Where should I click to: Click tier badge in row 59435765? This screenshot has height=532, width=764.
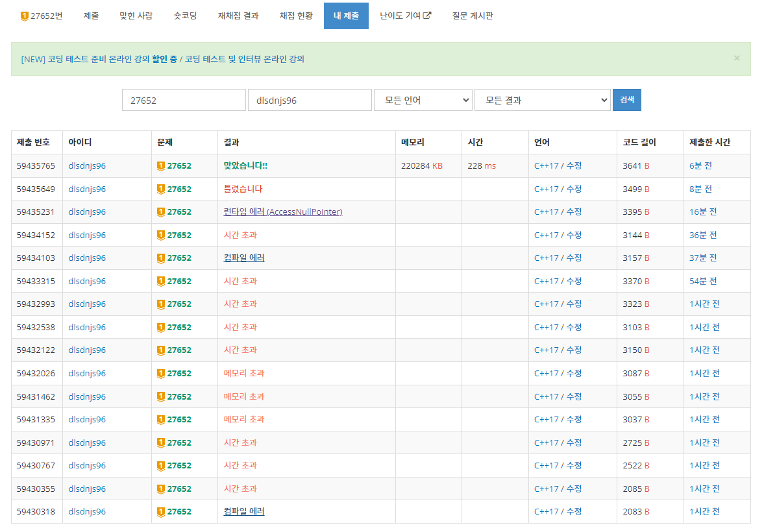(161, 166)
